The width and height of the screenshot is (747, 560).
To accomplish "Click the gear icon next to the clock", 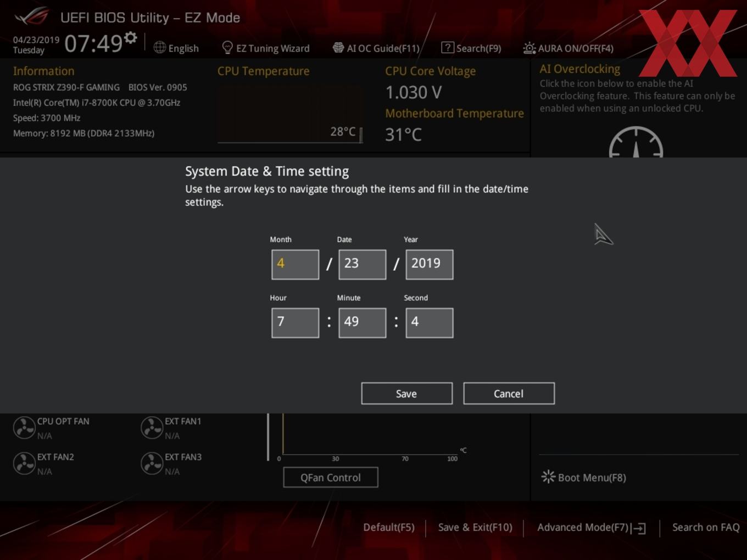I will [130, 38].
